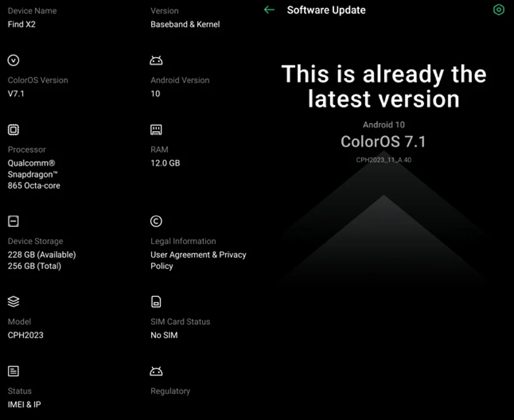Image resolution: width=514 pixels, height=420 pixels.
Task: Tap 'This is already the latest version' heading
Action: 384,86
